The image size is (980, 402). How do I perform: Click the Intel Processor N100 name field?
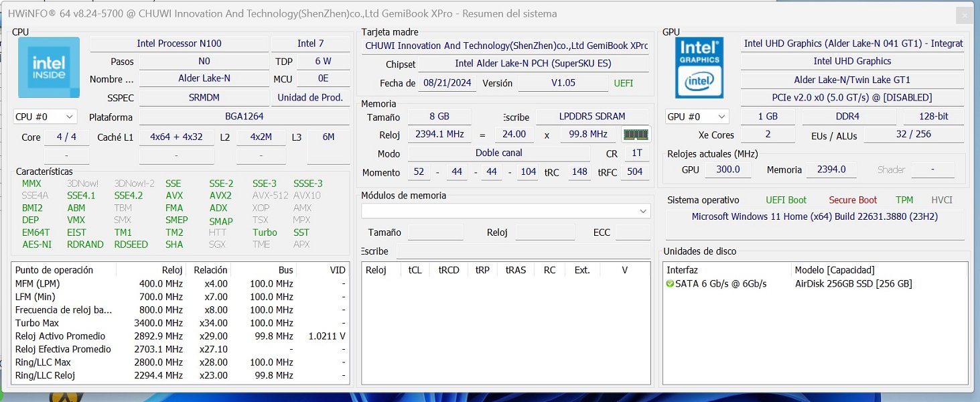tap(179, 44)
